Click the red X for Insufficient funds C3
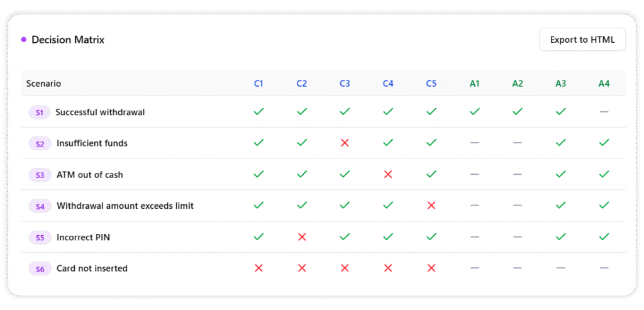This screenshot has width=644, height=310. [345, 143]
